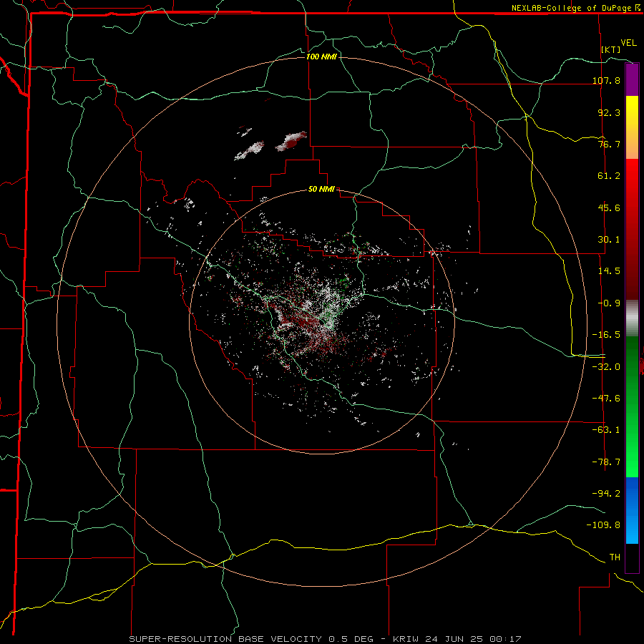Click the -109.8 velocity scale value
This screenshot has height=644, width=644.
pyautogui.click(x=603, y=525)
